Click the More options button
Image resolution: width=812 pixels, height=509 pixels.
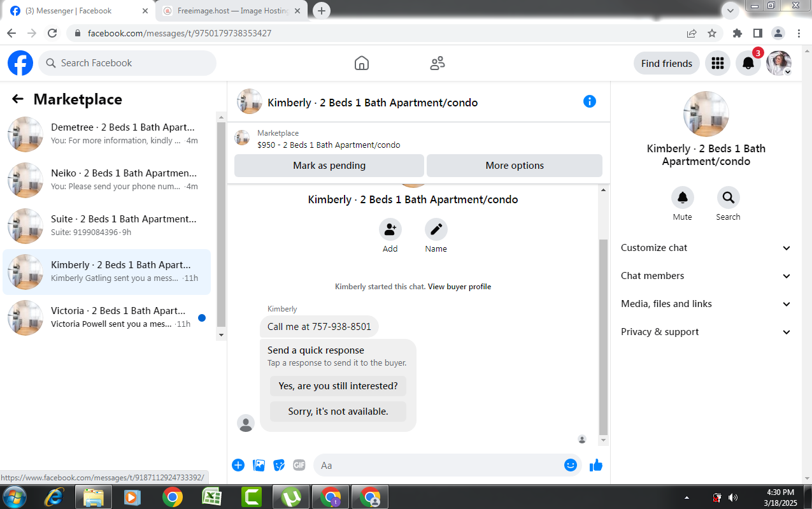[515, 165]
